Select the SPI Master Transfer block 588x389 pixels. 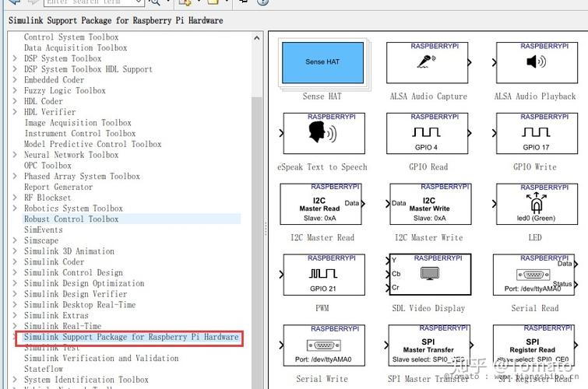[x=429, y=345]
